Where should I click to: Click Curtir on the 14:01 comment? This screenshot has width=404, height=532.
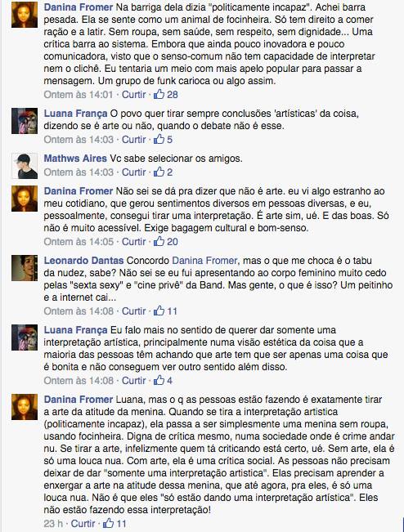[x=134, y=94]
